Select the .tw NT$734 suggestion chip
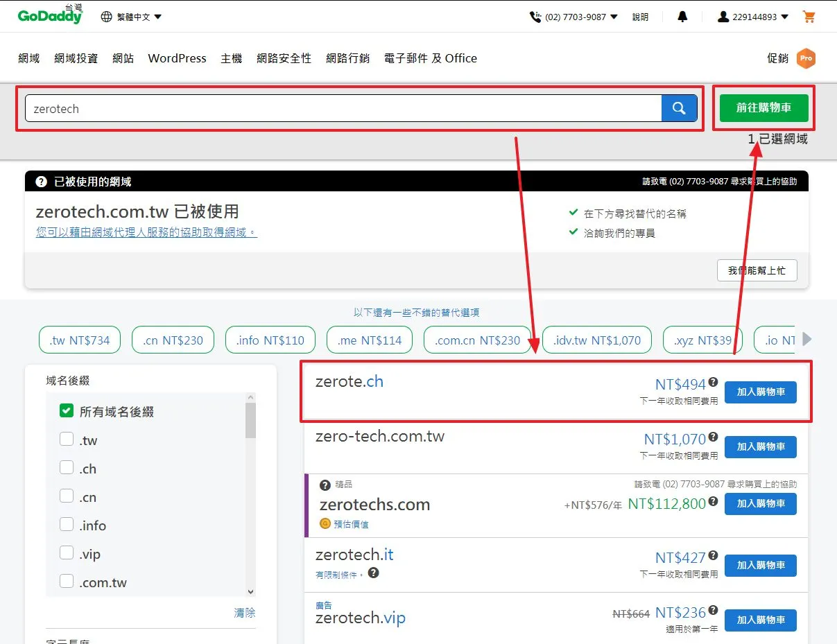Viewport: 837px width, 644px height. [x=80, y=340]
